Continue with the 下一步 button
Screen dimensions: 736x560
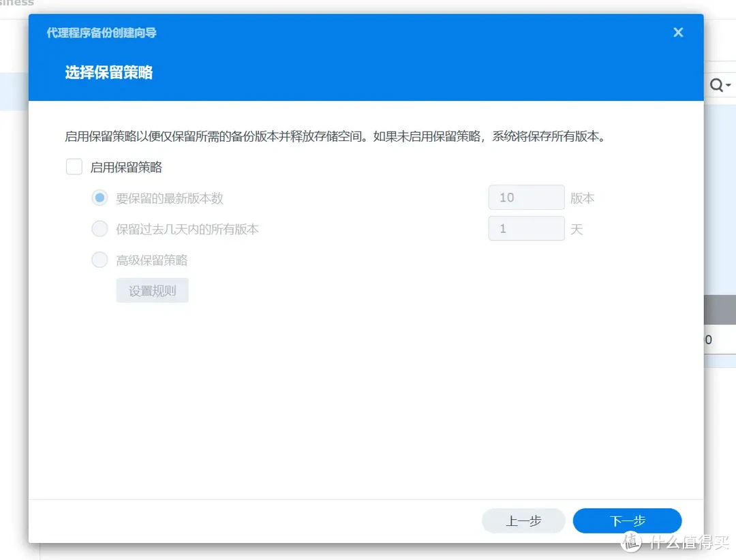coord(627,520)
